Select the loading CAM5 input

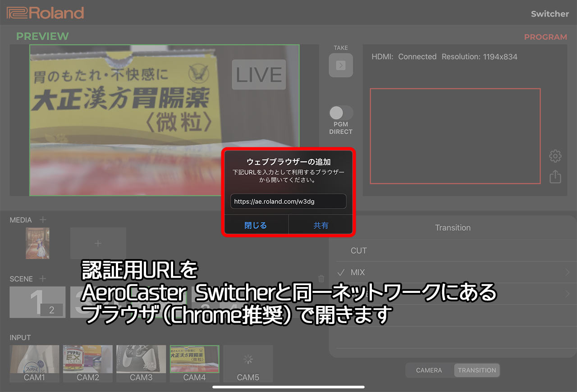point(248,364)
